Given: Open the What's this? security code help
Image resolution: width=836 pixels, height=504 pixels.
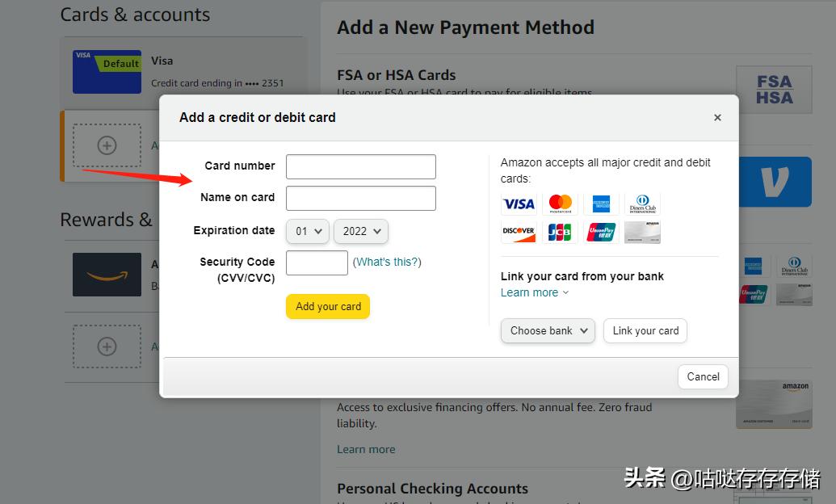Looking at the screenshot, I should [x=387, y=262].
